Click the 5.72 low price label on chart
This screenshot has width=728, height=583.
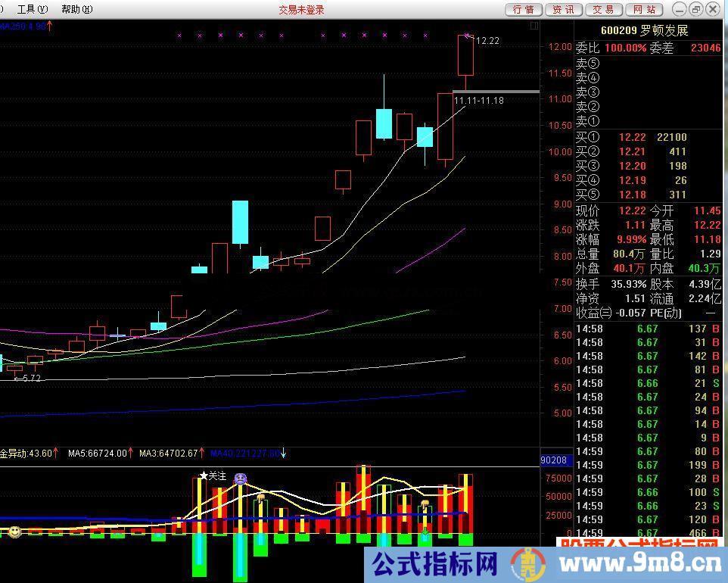click(x=30, y=378)
